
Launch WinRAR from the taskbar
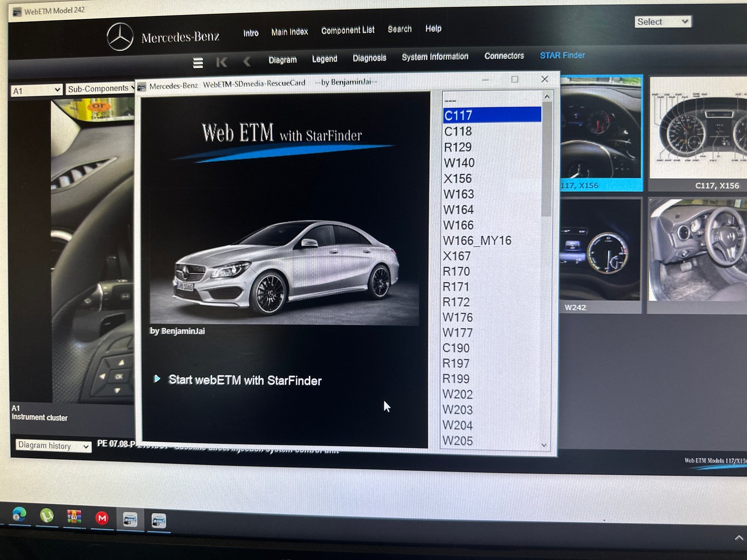point(74,517)
